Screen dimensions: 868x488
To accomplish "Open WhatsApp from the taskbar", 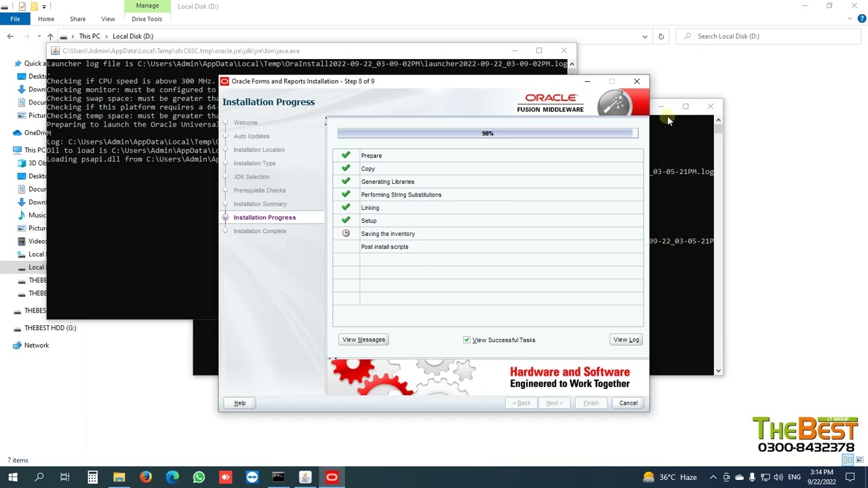I will click(x=199, y=477).
